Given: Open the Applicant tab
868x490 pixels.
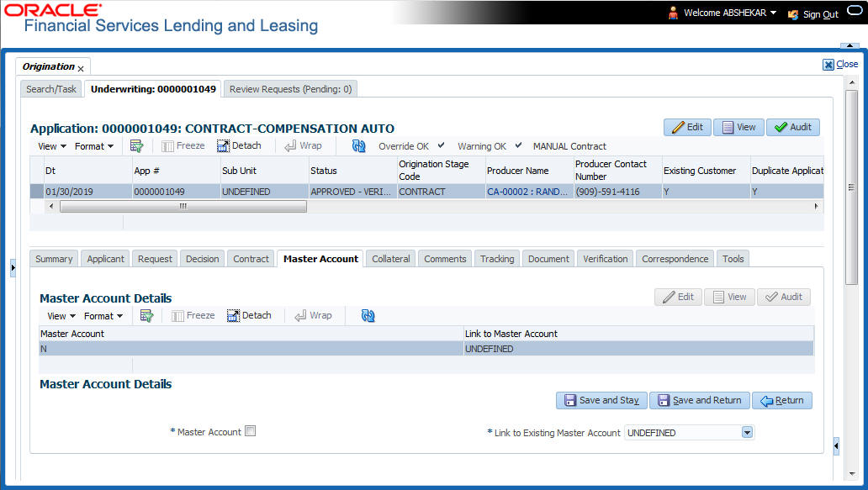Looking at the screenshot, I should pos(105,259).
